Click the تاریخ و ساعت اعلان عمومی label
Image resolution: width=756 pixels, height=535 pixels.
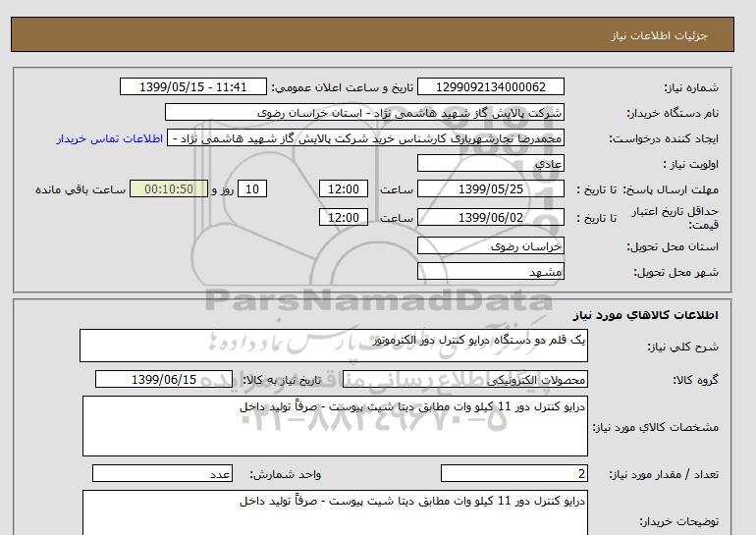click(x=343, y=87)
